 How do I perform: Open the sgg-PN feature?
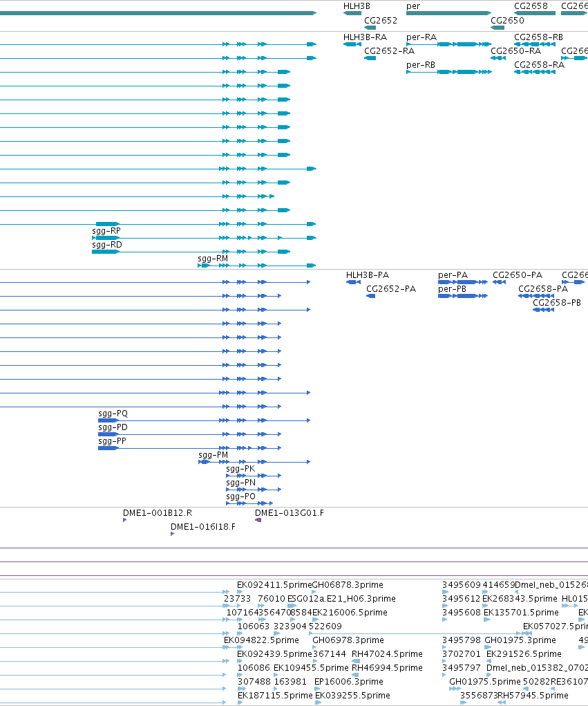[x=254, y=490]
